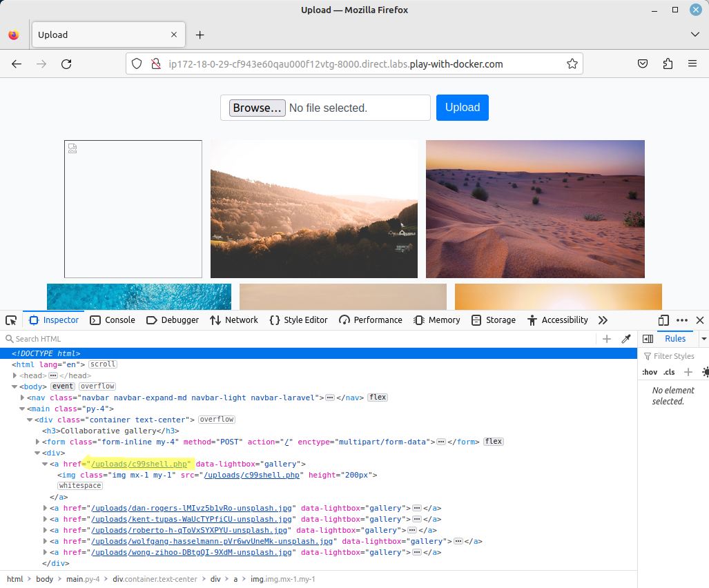Open a new tab with the plus button
Screen dimensions: 709x588
(200, 35)
